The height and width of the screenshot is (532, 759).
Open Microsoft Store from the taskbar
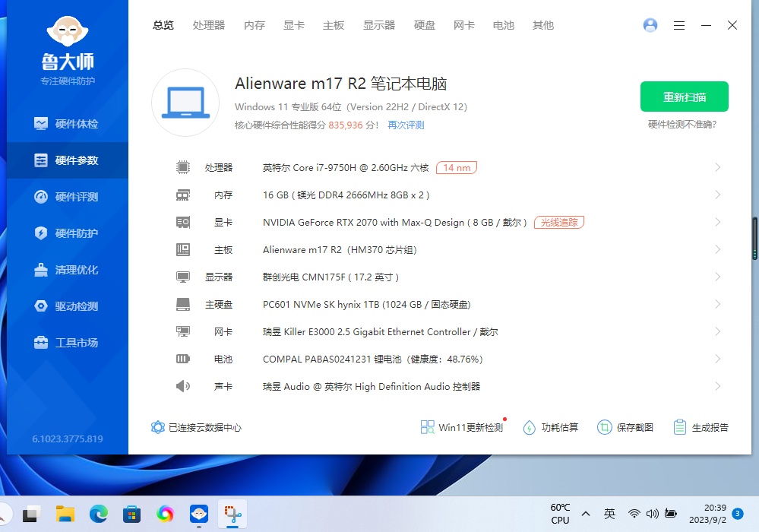[131, 514]
